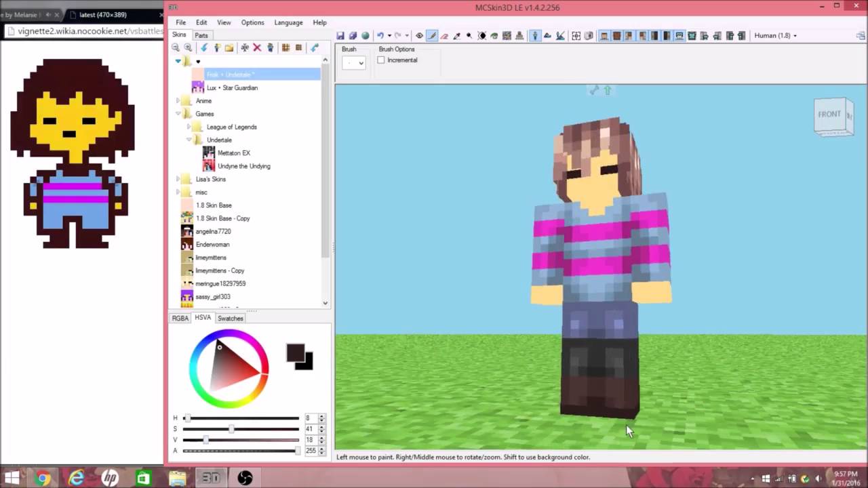Toggle the teal chest armor visibility
The width and height of the screenshot is (868, 488).
point(692,35)
